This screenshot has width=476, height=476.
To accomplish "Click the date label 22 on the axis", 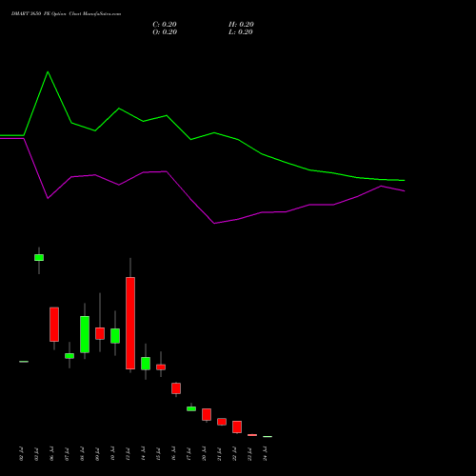I will pos(234,454).
